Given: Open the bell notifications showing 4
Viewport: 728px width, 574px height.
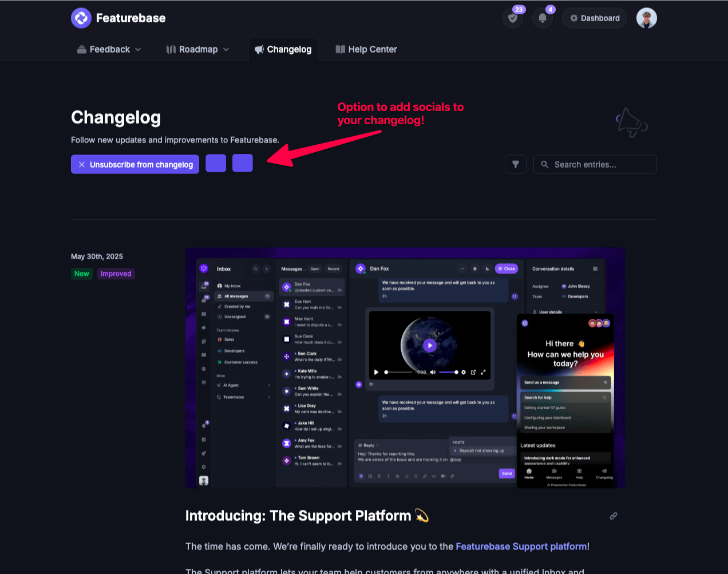Looking at the screenshot, I should pos(543,18).
